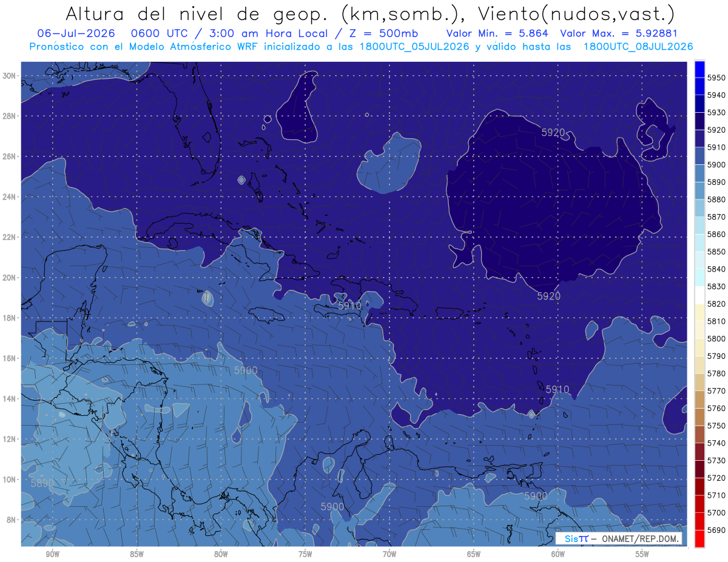Click the pale yellow swatch between 5820 and 5810
The image size is (728, 562).
click(699, 313)
